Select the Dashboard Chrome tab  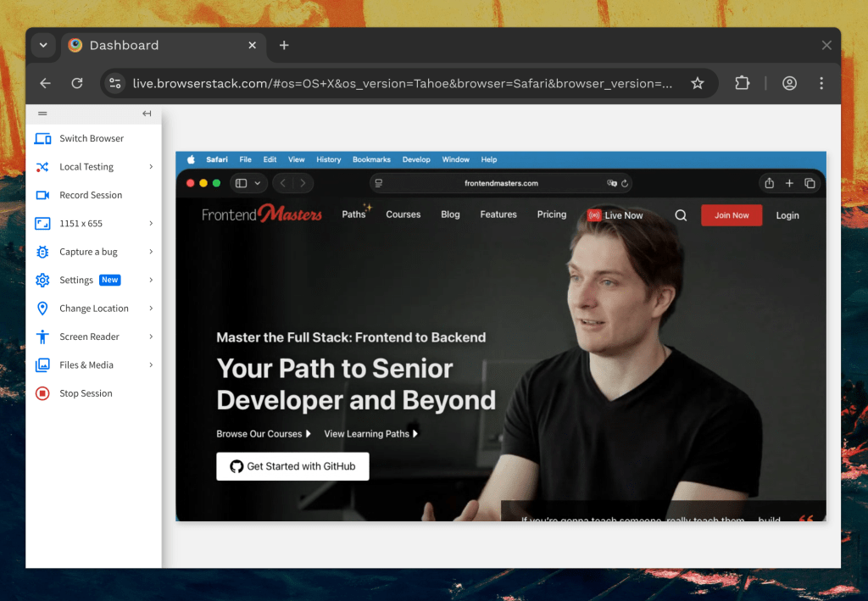click(164, 46)
